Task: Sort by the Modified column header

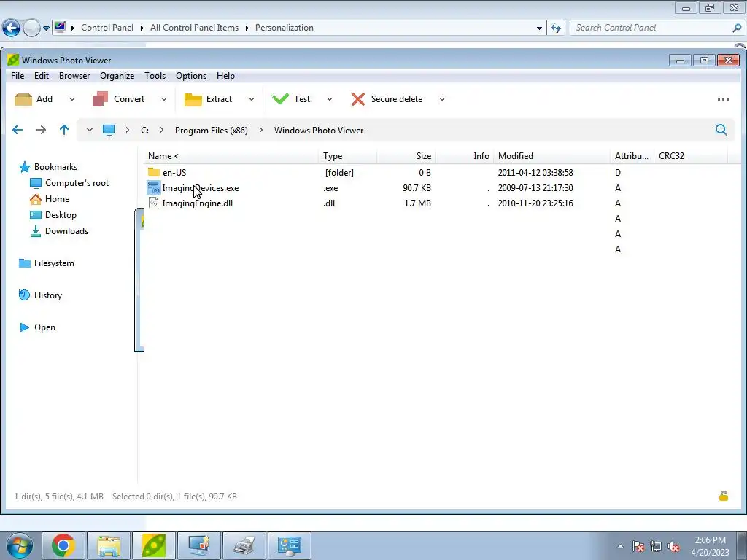Action: (551, 156)
